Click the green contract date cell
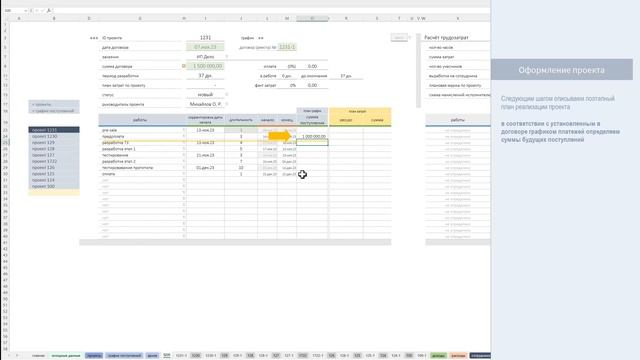Screen dimensions: 640x360 205,47
